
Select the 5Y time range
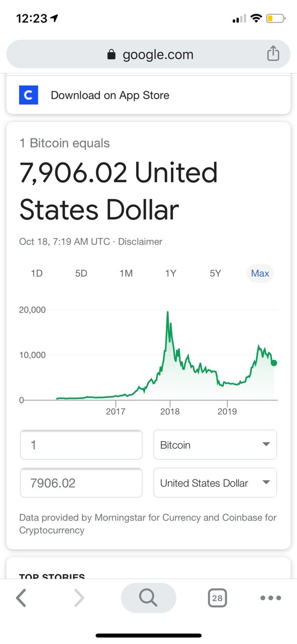tap(215, 273)
